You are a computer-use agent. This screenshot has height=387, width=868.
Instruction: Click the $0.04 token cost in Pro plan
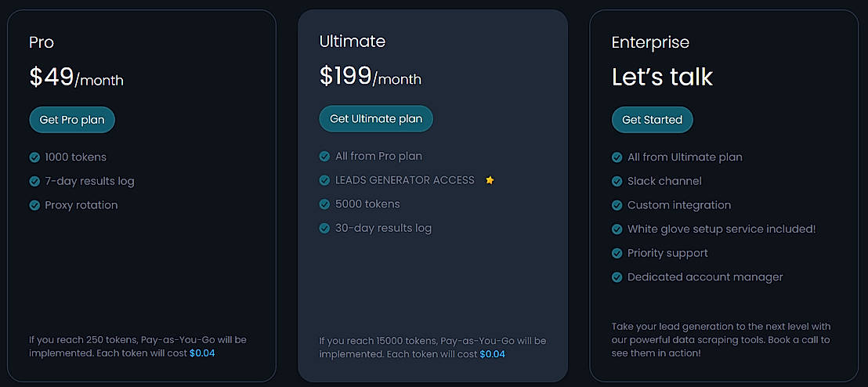(x=202, y=353)
